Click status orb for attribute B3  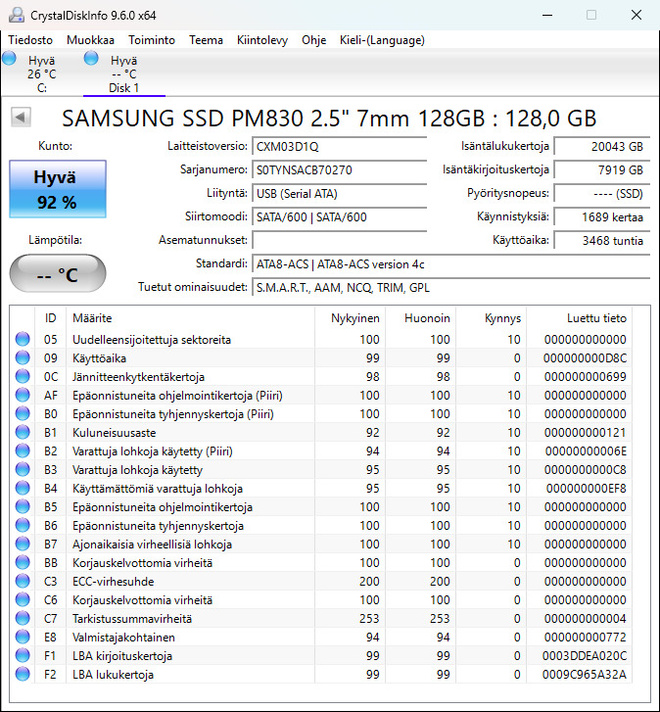[22, 470]
